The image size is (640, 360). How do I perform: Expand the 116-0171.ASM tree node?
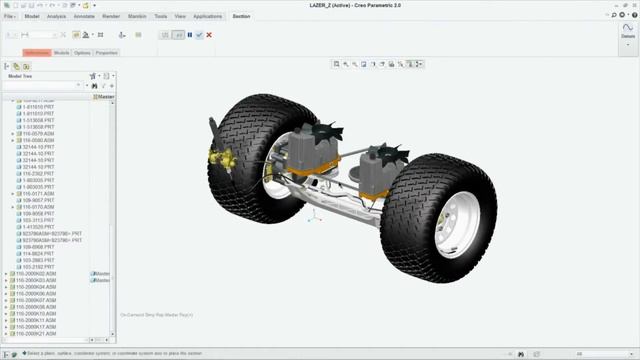tap(13, 194)
